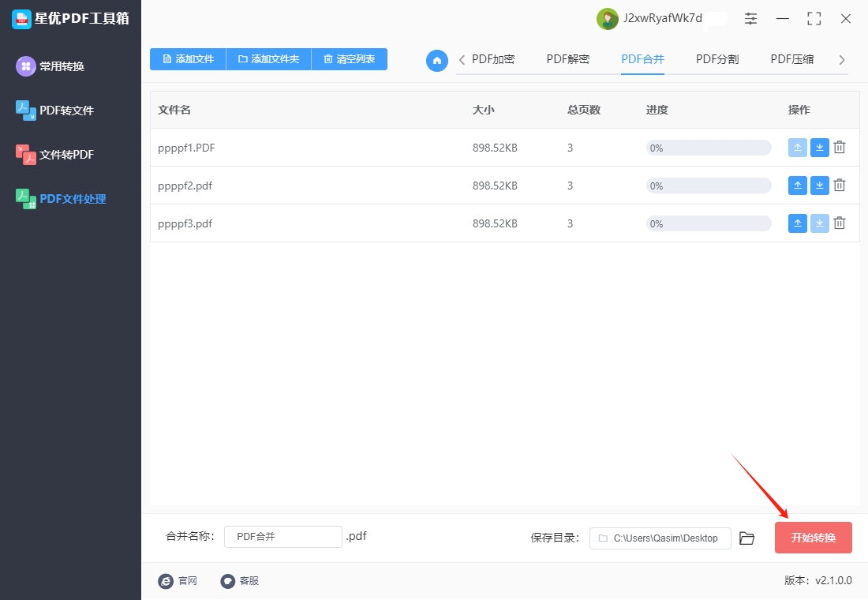Switch to the PDF加密 tab
Screen dimensions: 868x600
pos(493,59)
